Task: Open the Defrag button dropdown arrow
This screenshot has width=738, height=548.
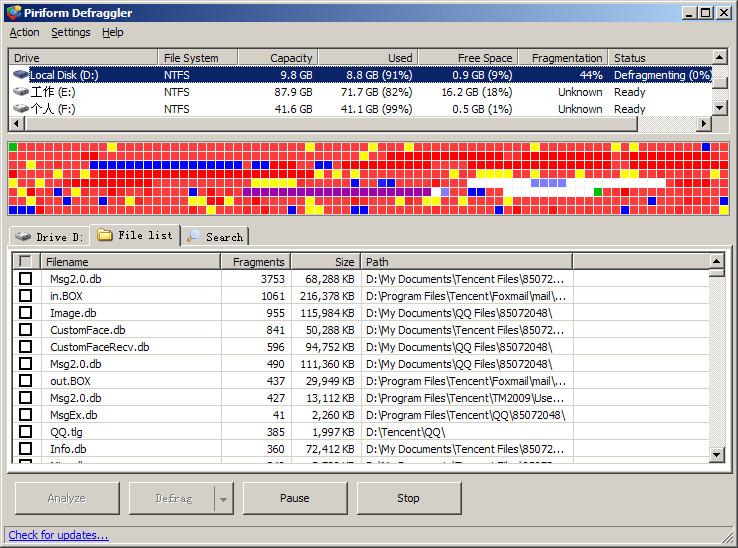Action: (223, 498)
